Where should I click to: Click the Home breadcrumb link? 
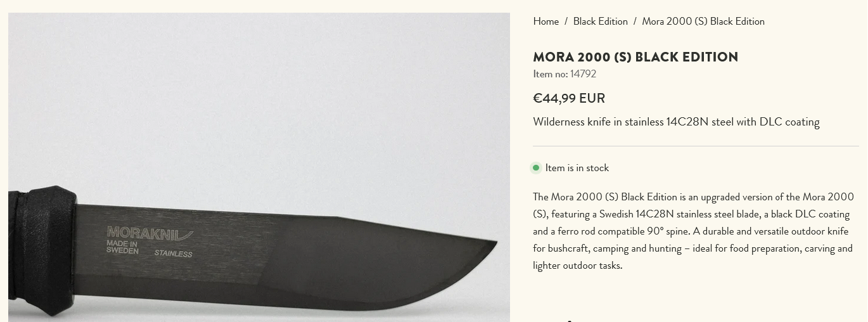tap(546, 22)
